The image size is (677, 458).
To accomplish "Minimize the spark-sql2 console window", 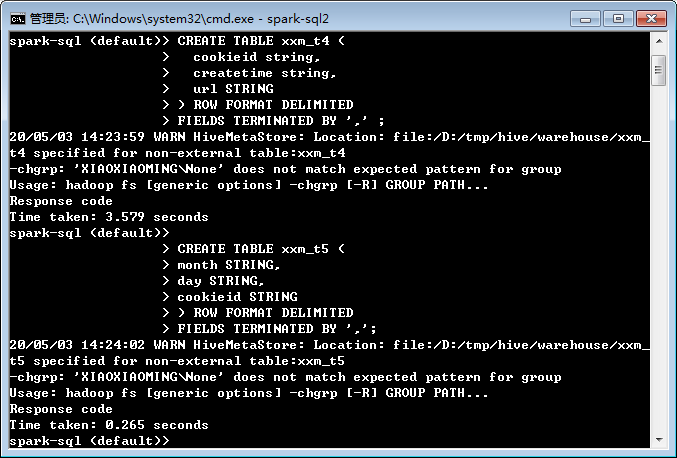I will point(585,19).
